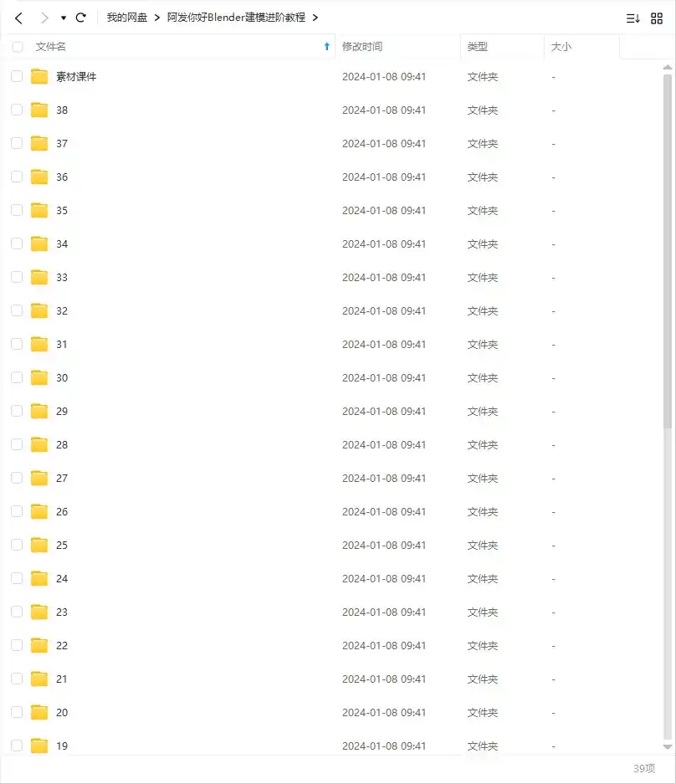Click the folder icon for 素材课件
The height and width of the screenshot is (784, 676).
click(39, 77)
